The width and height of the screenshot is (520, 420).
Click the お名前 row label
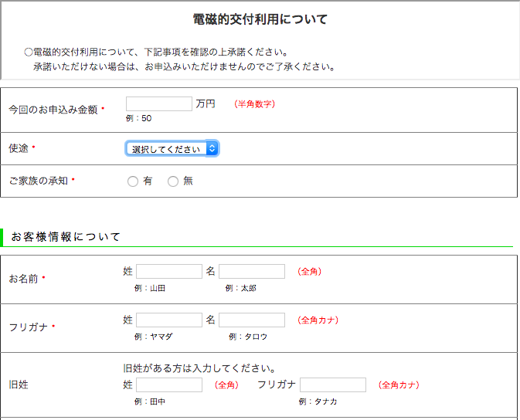click(x=23, y=278)
